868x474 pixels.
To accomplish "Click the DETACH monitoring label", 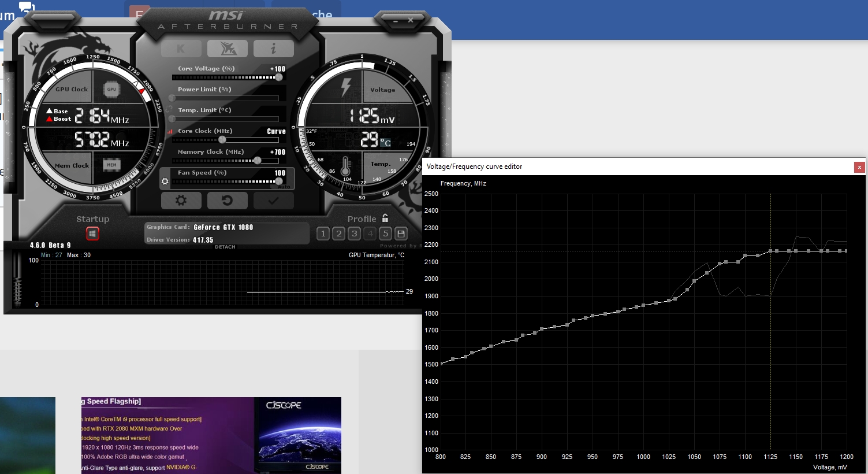I will pyautogui.click(x=225, y=247).
